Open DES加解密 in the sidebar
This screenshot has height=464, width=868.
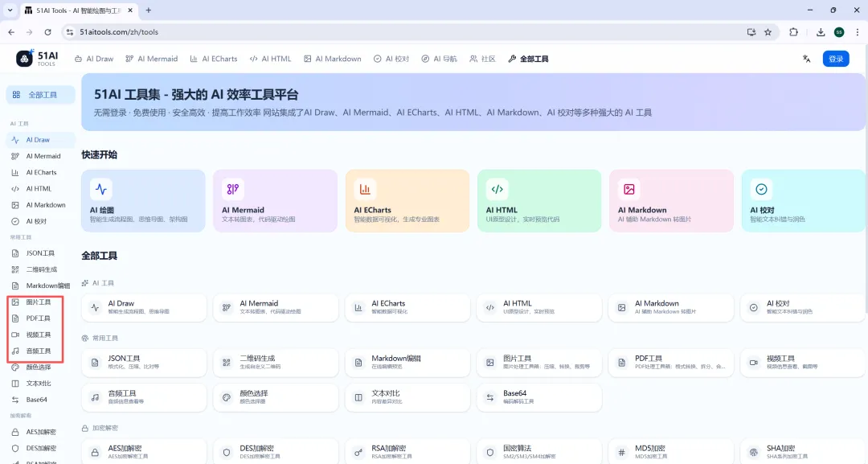(40, 449)
